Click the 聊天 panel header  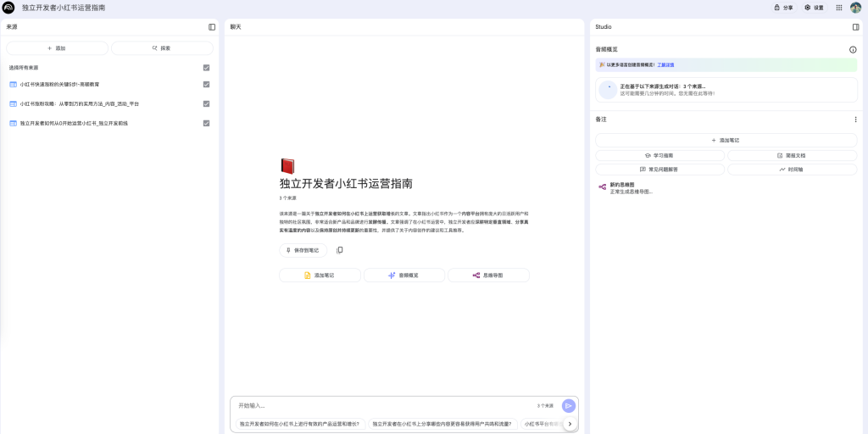click(x=236, y=26)
